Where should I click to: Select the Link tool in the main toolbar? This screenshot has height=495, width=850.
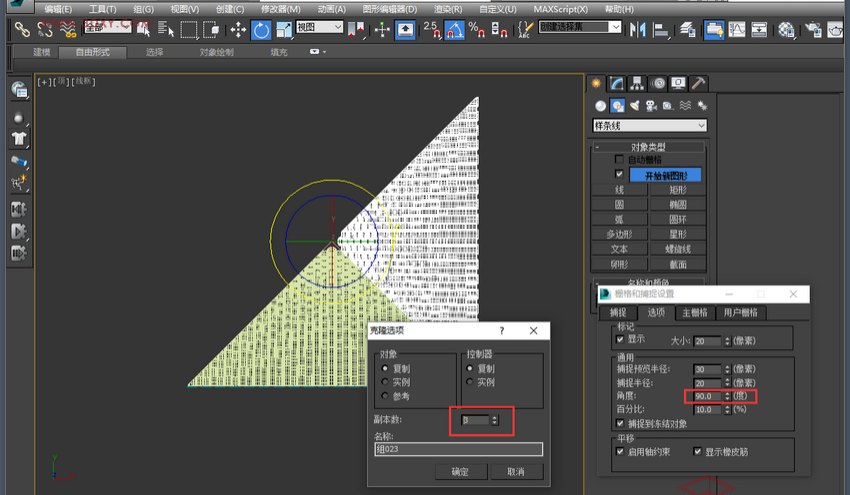[22, 29]
